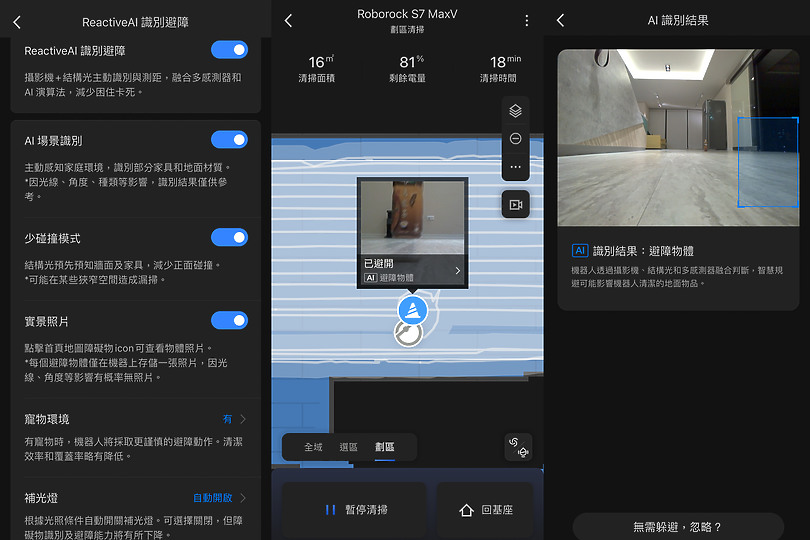The image size is (810, 540).
Task: Select the 全域 cleaning tab
Action: (x=313, y=447)
